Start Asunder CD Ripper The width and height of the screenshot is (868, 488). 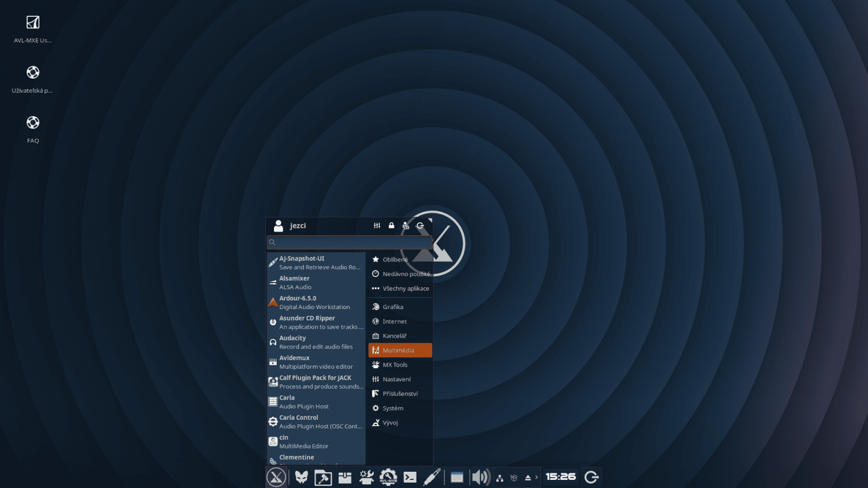[315, 322]
